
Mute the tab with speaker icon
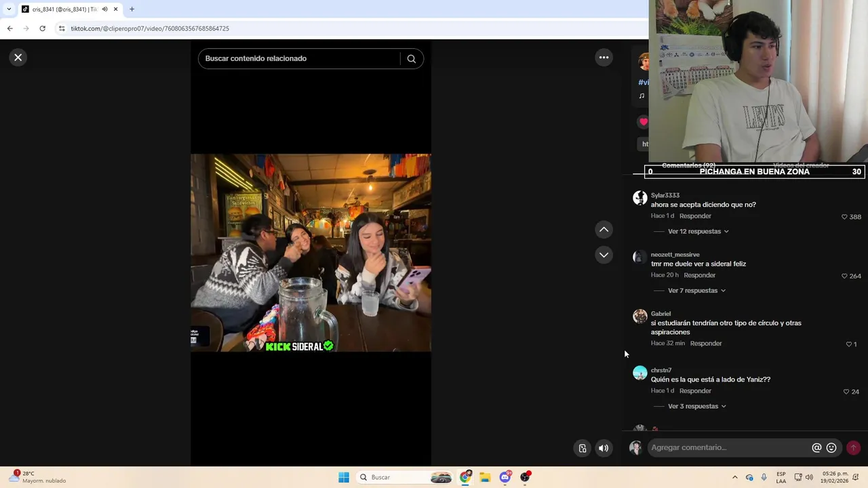tap(104, 9)
